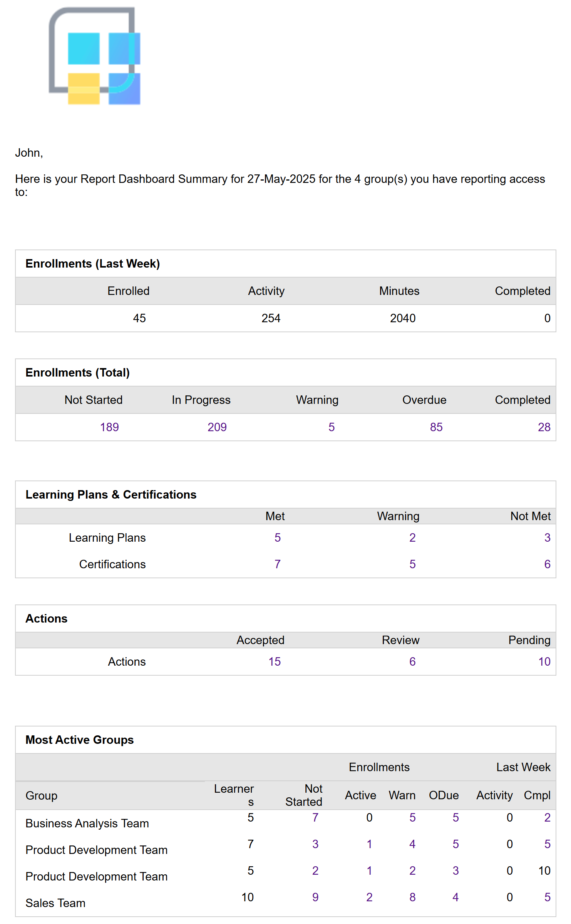This screenshot has width=571, height=924.
Task: Open the 85 Overdue enrollments link
Action: (x=436, y=427)
